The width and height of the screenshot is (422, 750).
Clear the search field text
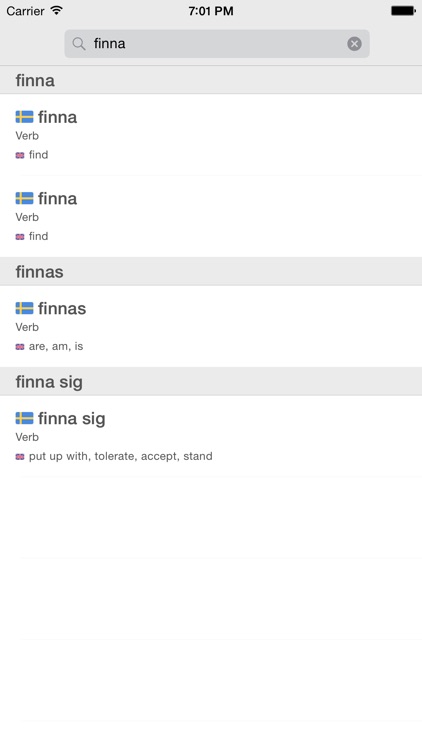coord(354,44)
